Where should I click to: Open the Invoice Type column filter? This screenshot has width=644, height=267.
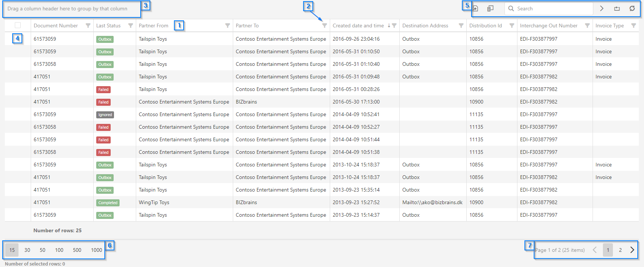[x=634, y=26]
